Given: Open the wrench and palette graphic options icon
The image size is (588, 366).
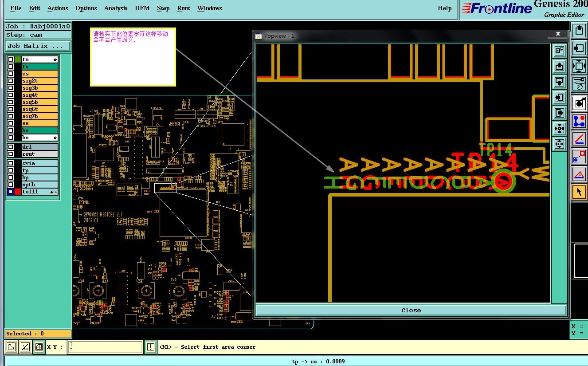Looking at the screenshot, I should pos(579,84).
